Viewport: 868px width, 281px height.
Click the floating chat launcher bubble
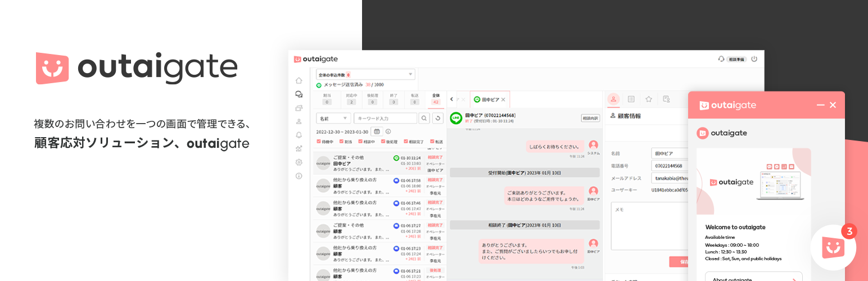click(834, 247)
